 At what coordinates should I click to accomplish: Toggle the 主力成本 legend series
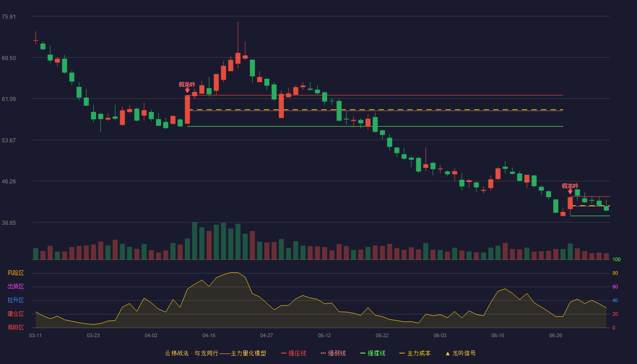tap(415, 353)
